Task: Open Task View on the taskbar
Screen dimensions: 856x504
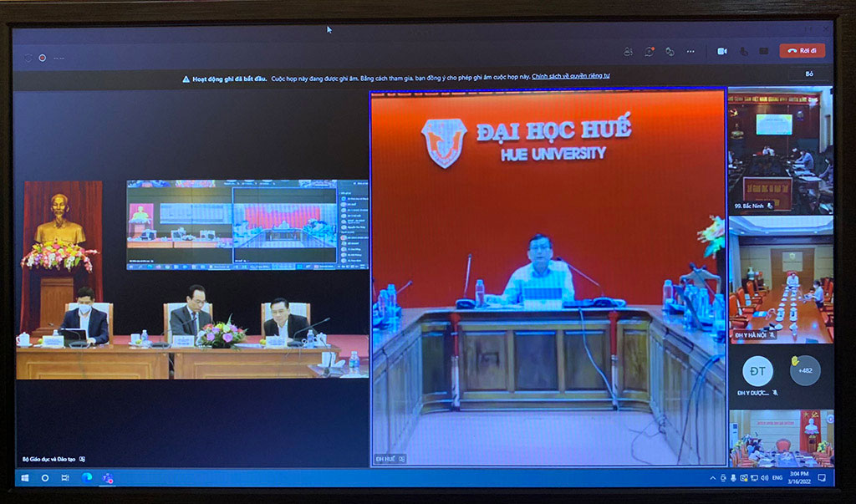Action: (65, 478)
